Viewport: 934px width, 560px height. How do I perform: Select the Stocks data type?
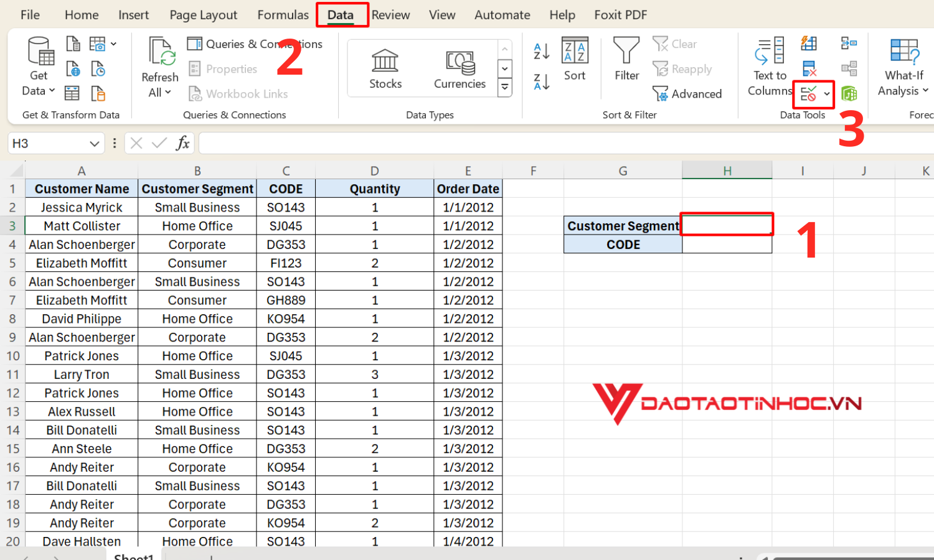385,68
